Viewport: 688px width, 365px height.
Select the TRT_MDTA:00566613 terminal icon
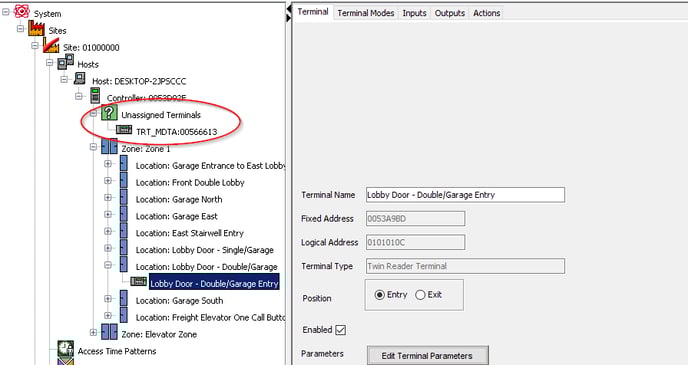[124, 130]
